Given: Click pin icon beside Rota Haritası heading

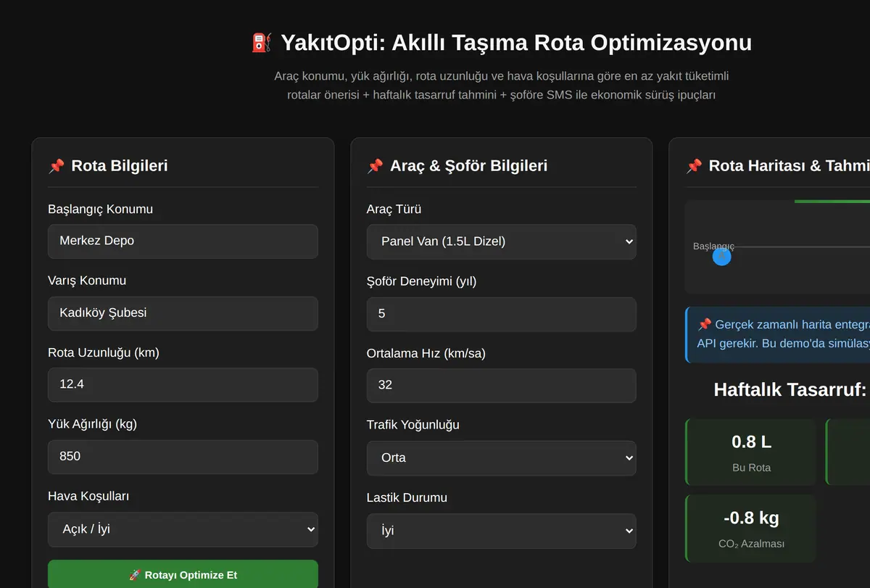Looking at the screenshot, I should (x=694, y=166).
